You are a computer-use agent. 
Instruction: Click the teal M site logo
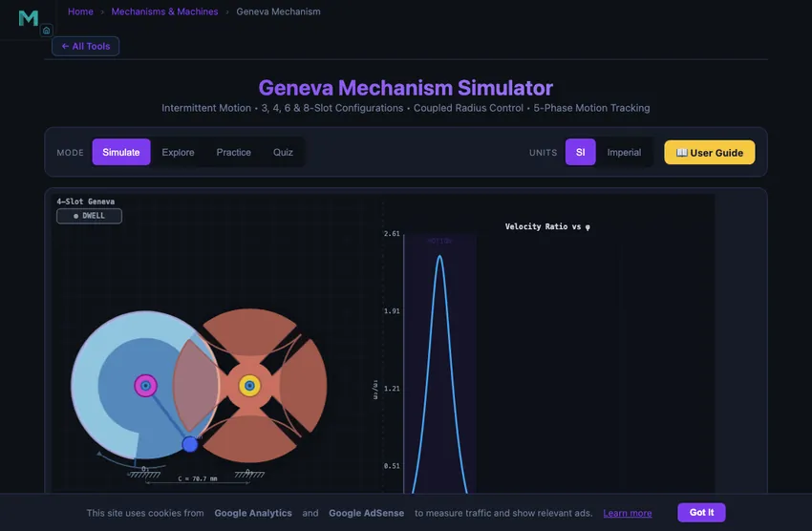point(28,18)
